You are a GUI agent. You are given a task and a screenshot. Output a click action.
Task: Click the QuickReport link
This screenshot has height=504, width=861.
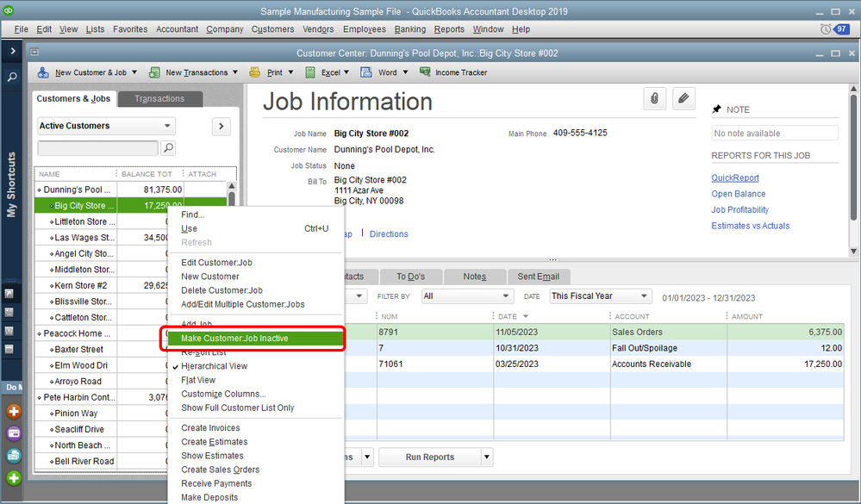tap(734, 177)
